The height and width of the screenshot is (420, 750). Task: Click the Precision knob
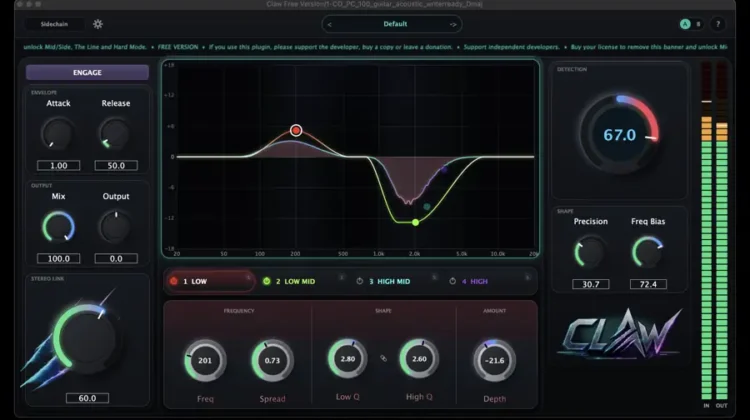click(591, 253)
